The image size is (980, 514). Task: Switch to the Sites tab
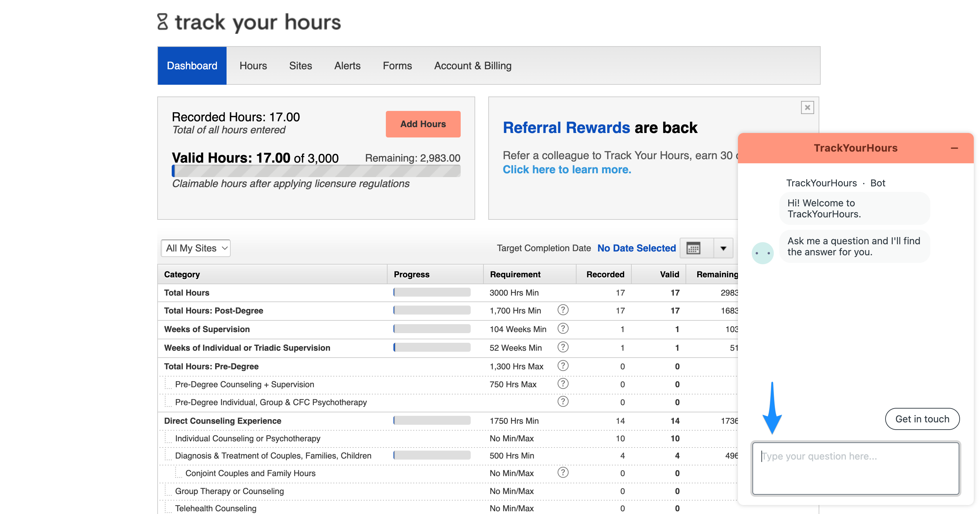[301, 66]
